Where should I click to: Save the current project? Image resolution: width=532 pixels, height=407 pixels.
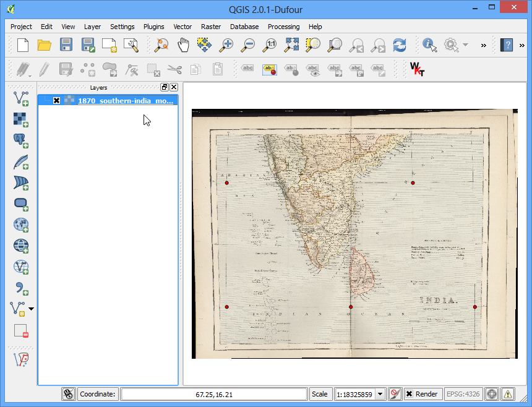pyautogui.click(x=66, y=45)
